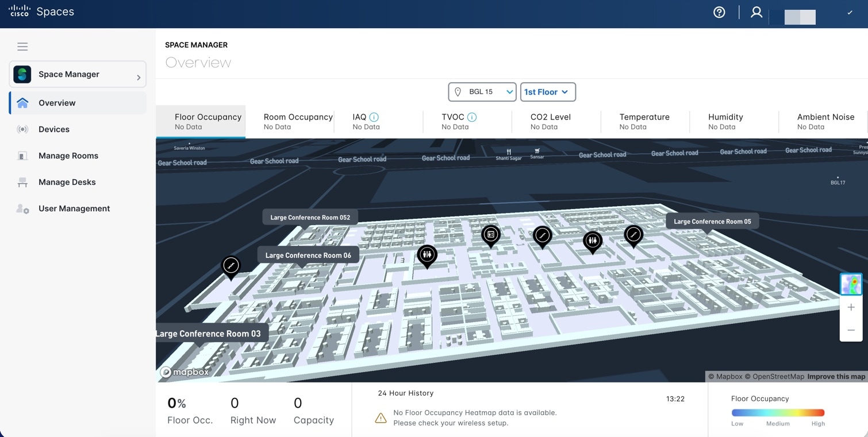Click the Mapbox logo on the map
868x437 pixels.
[x=185, y=372]
